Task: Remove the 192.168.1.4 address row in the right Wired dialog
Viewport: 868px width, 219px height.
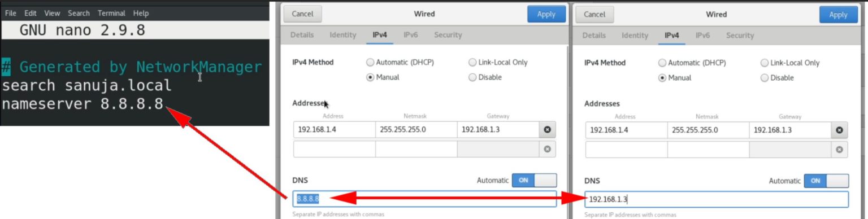Action: click(839, 130)
